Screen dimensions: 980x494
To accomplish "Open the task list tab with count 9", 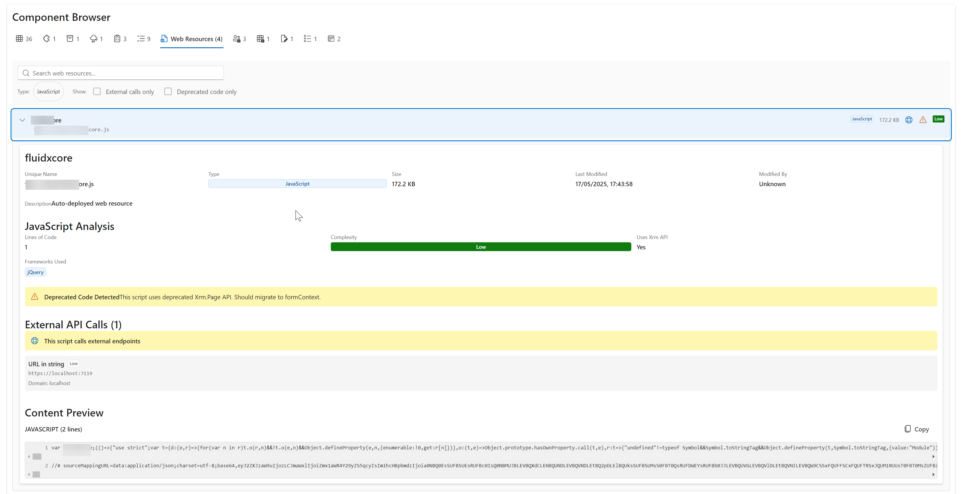I will coord(144,39).
